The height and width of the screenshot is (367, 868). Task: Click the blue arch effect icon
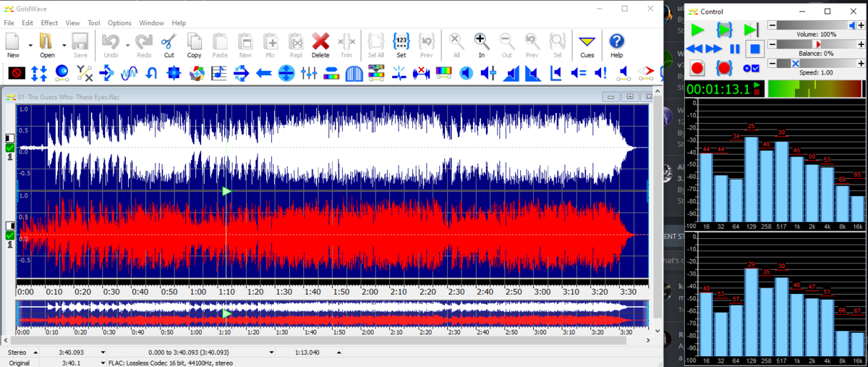[x=354, y=73]
